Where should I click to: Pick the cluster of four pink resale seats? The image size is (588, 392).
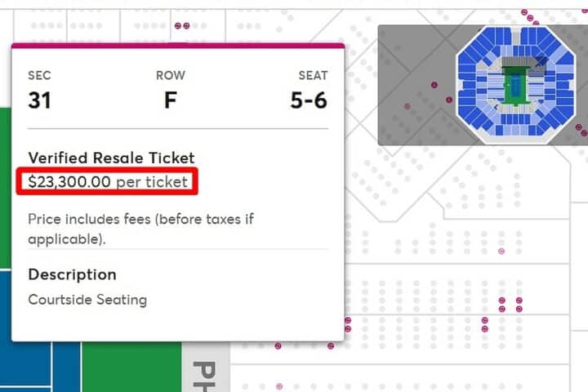tap(511, 305)
